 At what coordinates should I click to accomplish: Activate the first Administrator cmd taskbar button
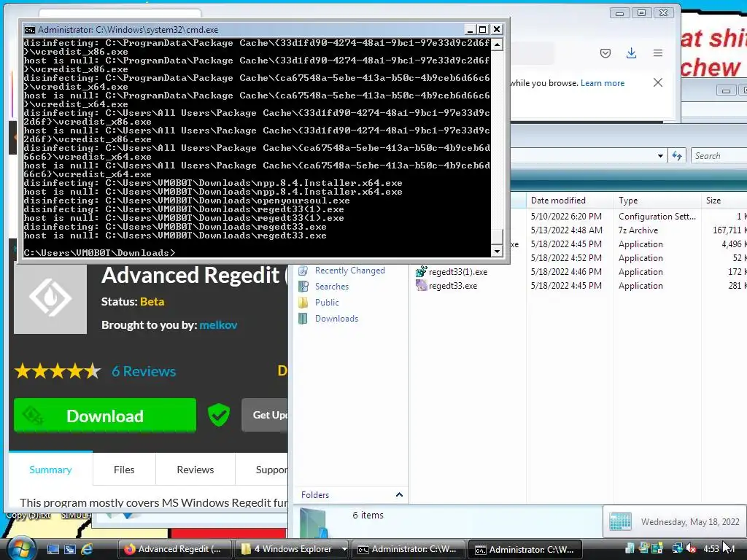409,549
